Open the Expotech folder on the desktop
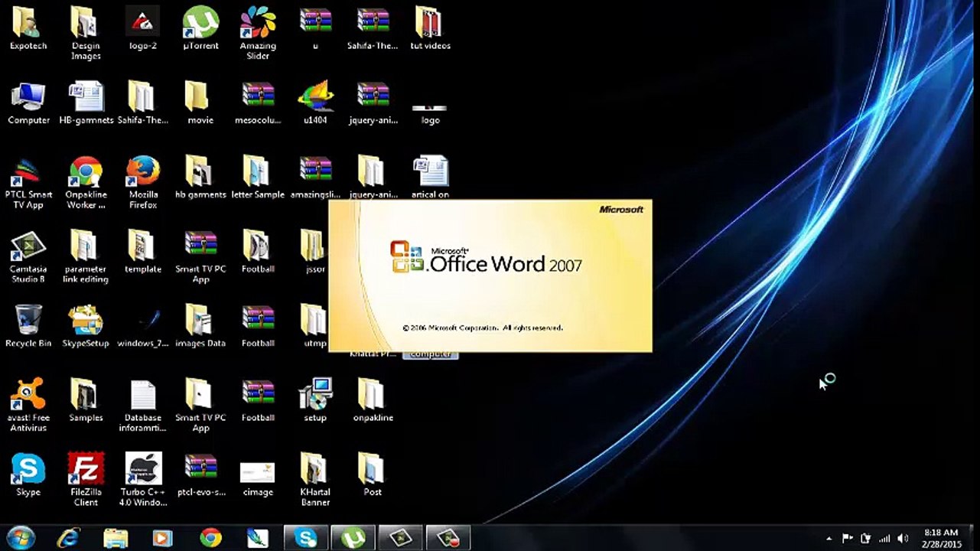Image resolution: width=980 pixels, height=551 pixels. pyautogui.click(x=28, y=29)
